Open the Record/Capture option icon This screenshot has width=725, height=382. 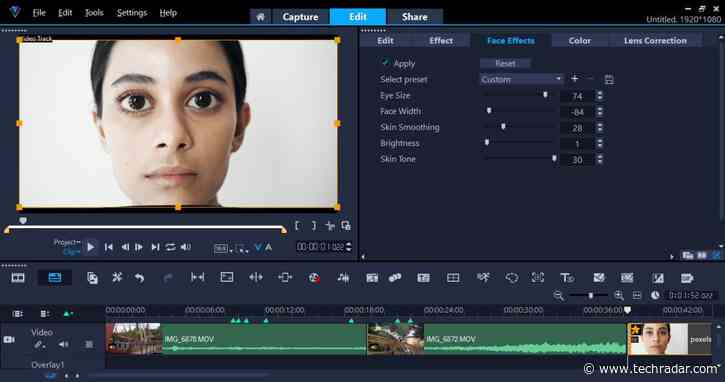[x=314, y=278]
